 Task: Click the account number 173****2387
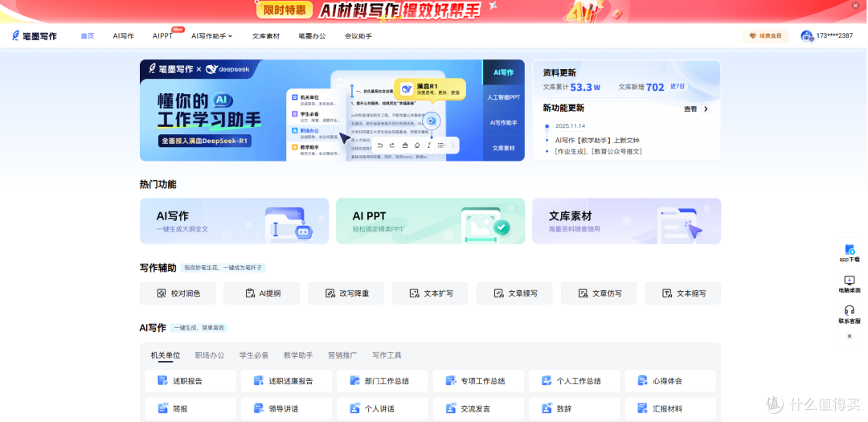[x=835, y=36]
